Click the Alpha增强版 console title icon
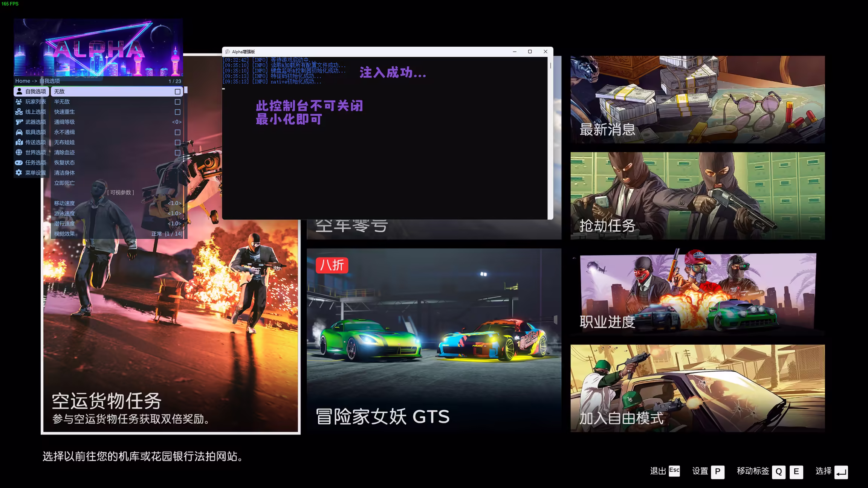This screenshot has width=868, height=488. click(227, 52)
